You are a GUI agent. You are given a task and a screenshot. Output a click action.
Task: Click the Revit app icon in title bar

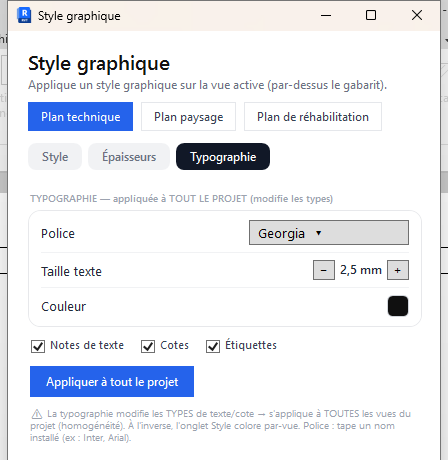[24, 15]
